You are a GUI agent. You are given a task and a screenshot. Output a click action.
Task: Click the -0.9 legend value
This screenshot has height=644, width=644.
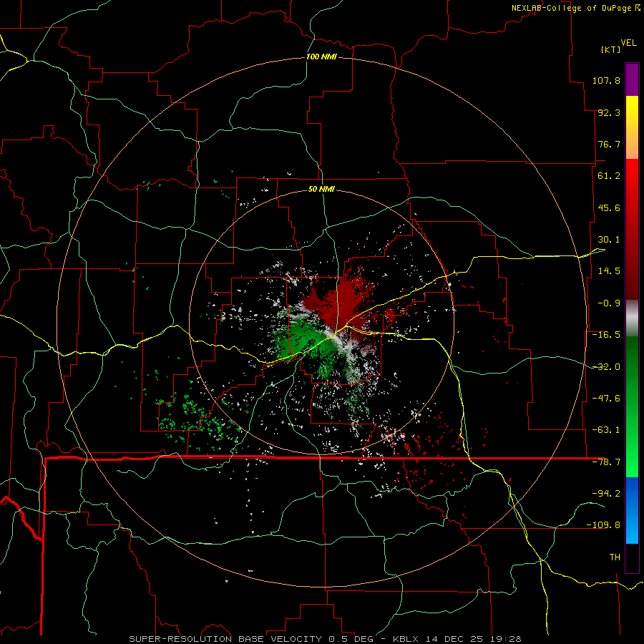[609, 303]
